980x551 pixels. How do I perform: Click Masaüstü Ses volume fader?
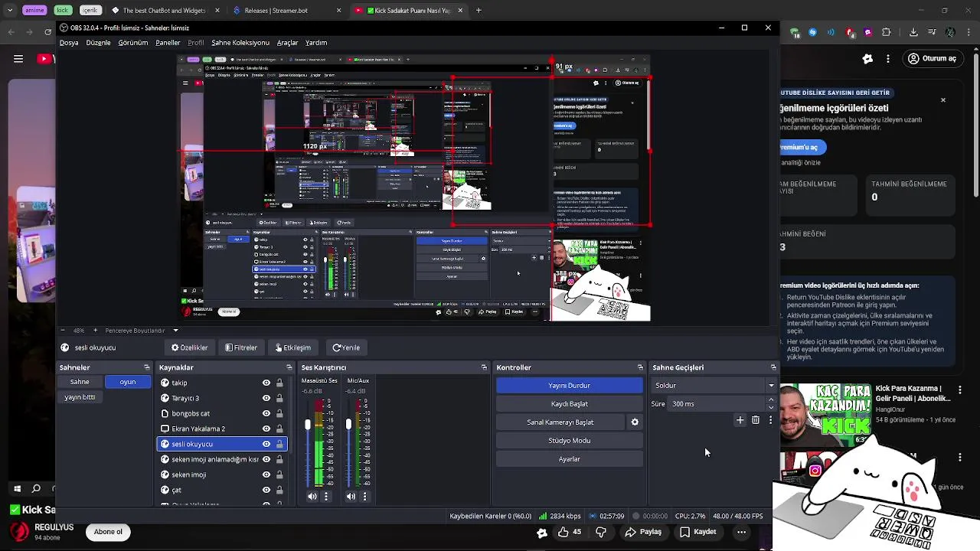(308, 425)
